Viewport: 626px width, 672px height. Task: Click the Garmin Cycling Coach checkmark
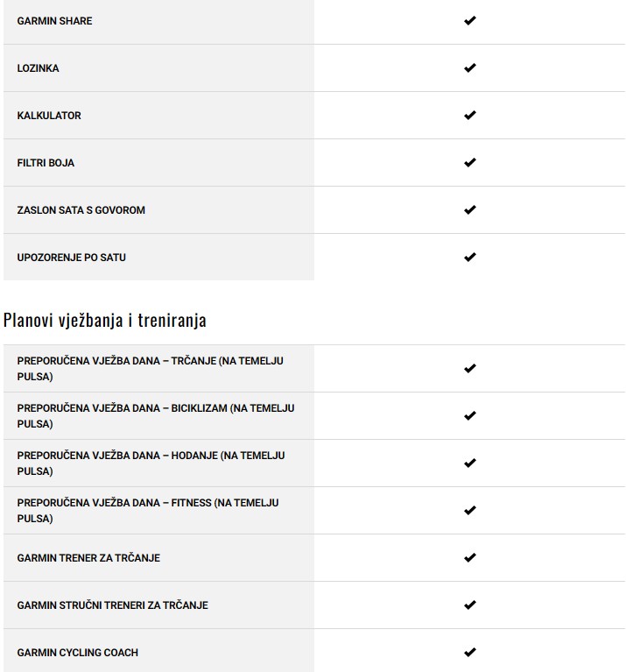point(469,653)
